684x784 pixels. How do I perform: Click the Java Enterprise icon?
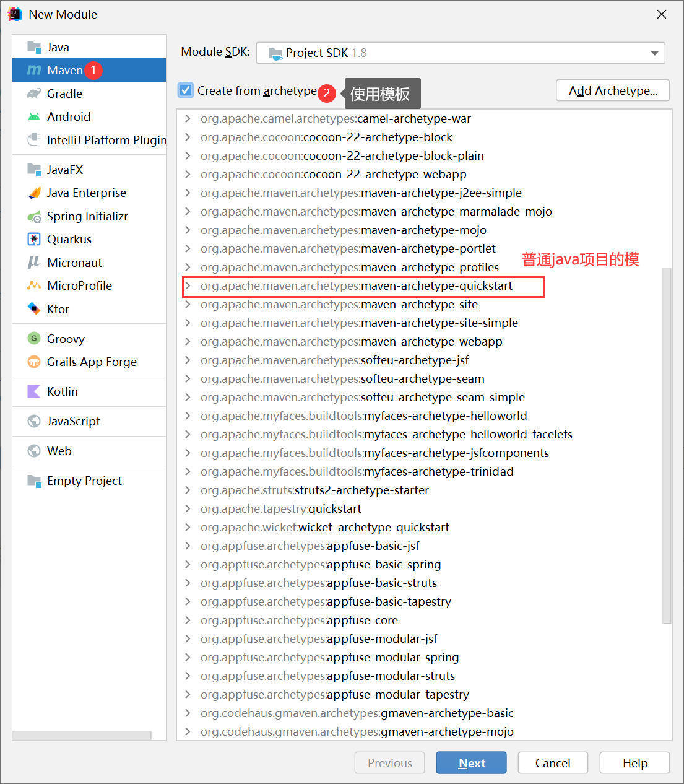tap(34, 193)
